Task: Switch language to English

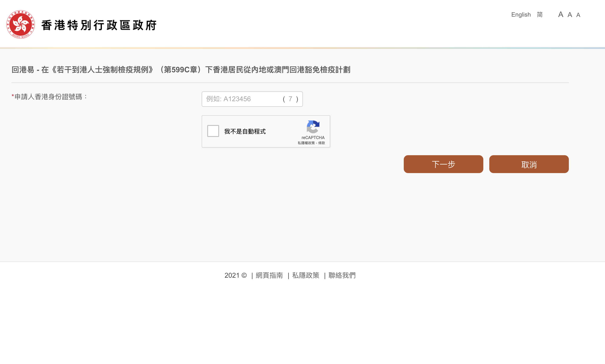Action: click(x=521, y=15)
